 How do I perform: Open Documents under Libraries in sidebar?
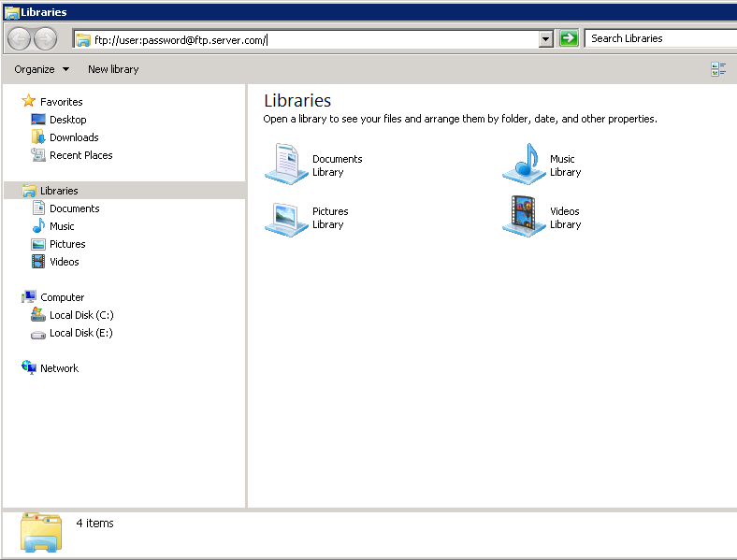[x=74, y=208]
